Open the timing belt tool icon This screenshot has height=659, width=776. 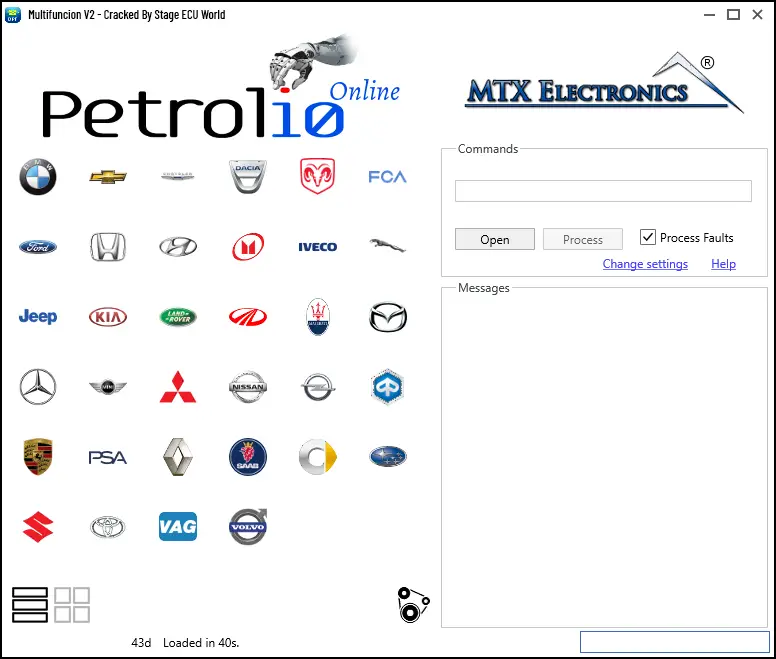pos(412,605)
